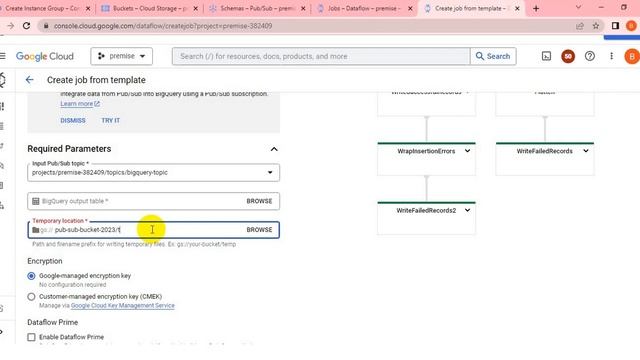Click the BigQuery output table field
Screen dimensions: 640x360
(x=153, y=201)
